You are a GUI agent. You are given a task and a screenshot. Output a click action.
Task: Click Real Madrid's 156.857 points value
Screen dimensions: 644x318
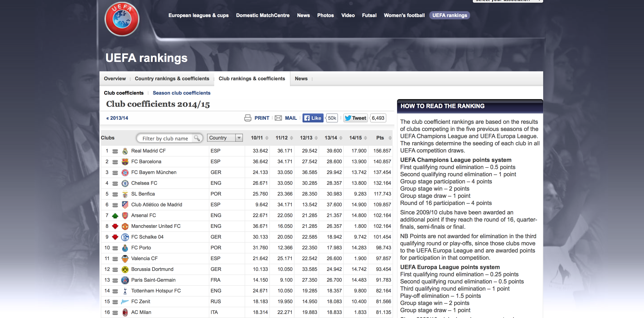(x=382, y=151)
